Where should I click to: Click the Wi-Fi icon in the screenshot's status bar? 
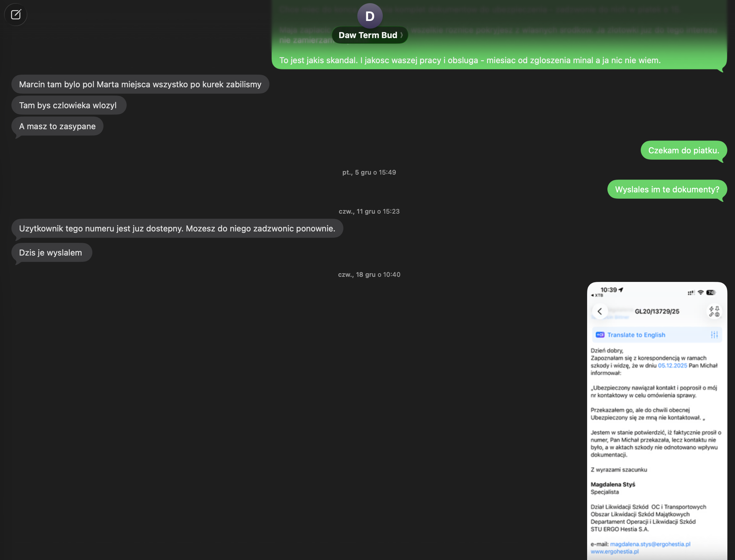700,293
